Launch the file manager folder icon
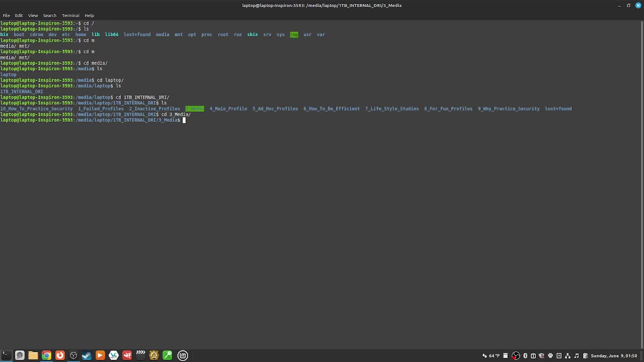The width and height of the screenshot is (644, 362). tap(33, 355)
